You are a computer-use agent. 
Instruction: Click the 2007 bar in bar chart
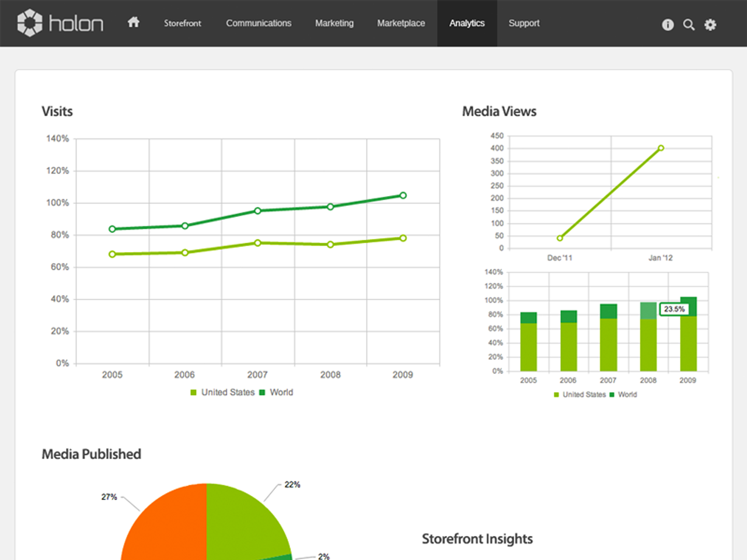point(609,337)
